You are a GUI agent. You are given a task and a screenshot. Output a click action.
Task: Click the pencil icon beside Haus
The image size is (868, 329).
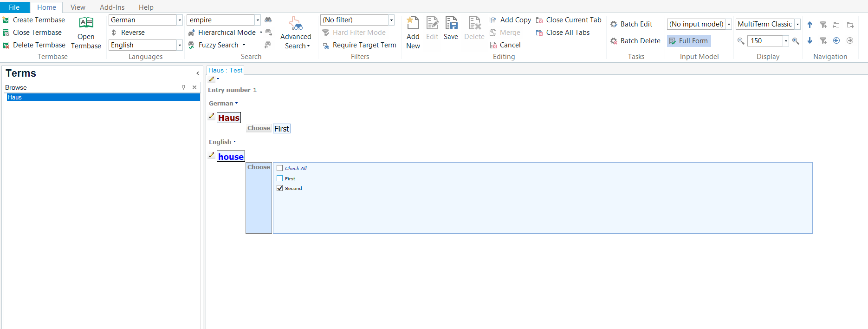(x=212, y=116)
